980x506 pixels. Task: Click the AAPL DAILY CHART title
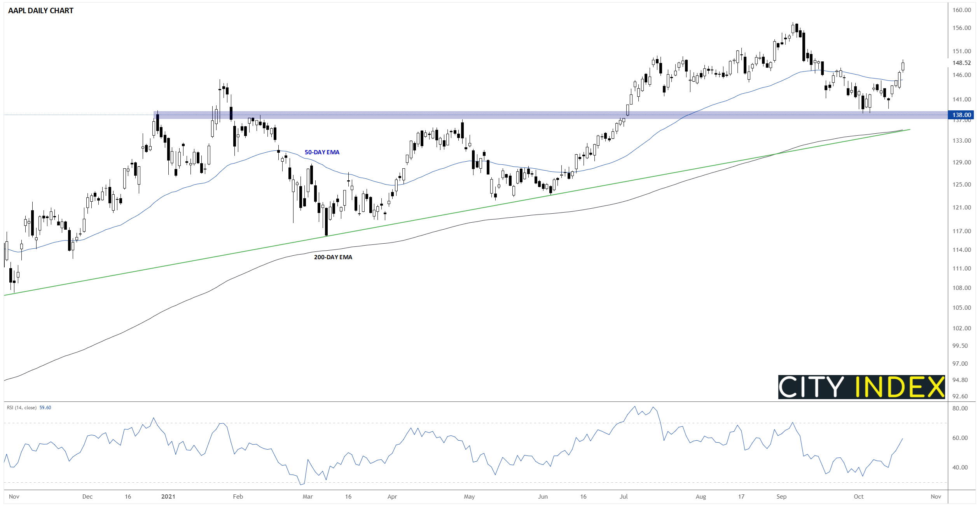coord(41,11)
